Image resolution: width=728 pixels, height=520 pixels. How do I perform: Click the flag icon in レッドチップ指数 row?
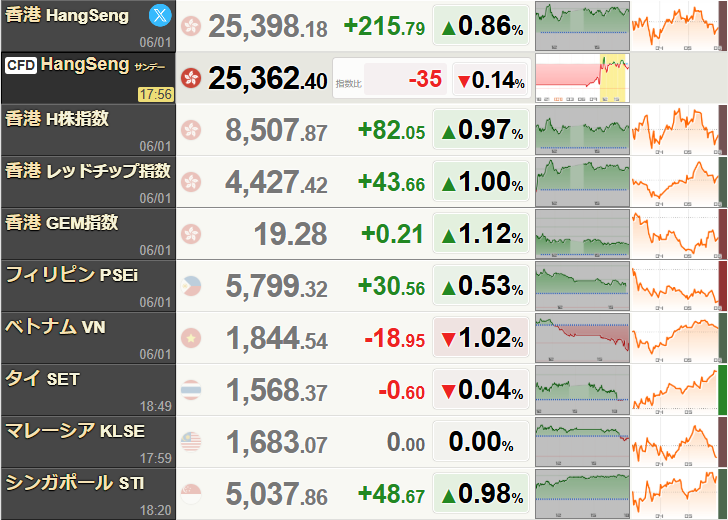coord(191,182)
